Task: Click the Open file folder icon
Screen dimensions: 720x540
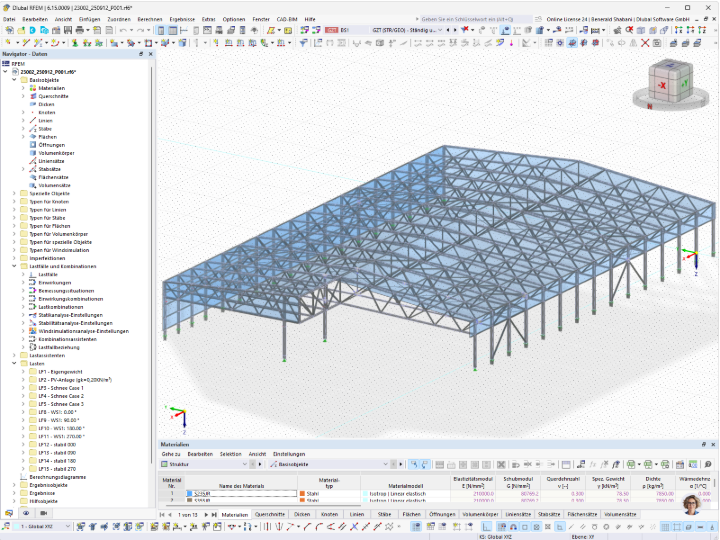Action: click(x=21, y=30)
